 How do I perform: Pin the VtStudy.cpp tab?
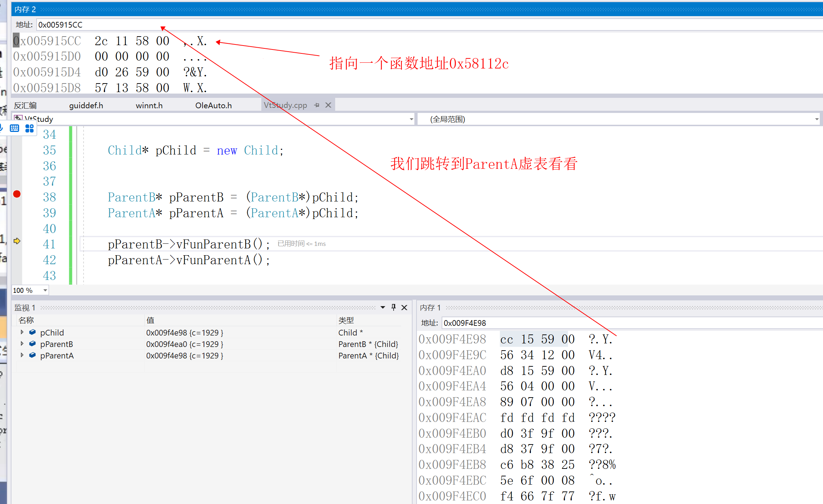tap(317, 105)
